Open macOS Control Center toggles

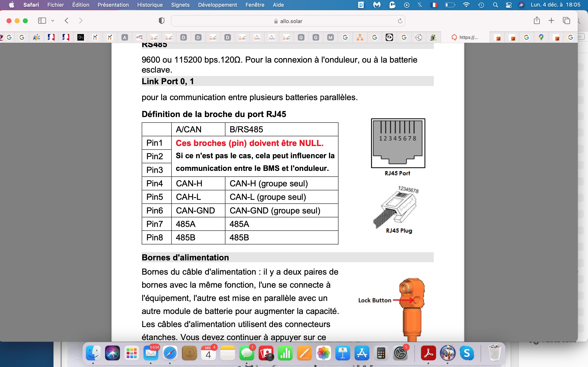pos(509,5)
